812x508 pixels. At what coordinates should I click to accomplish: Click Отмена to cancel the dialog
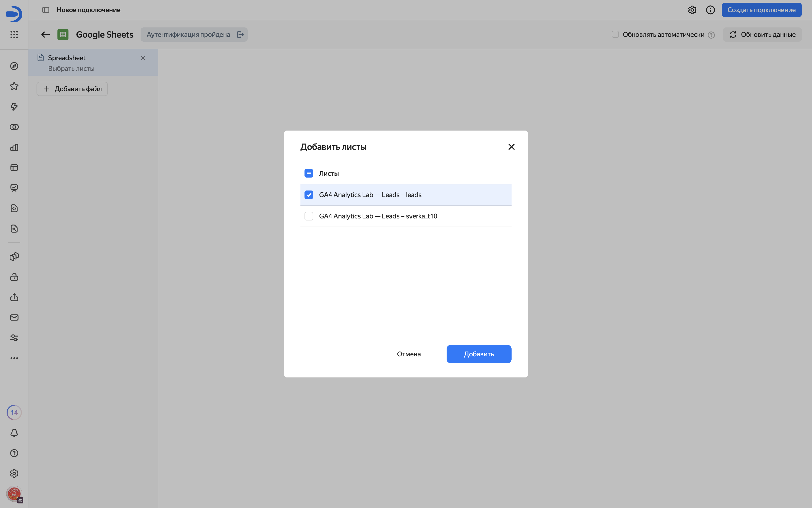(409, 354)
